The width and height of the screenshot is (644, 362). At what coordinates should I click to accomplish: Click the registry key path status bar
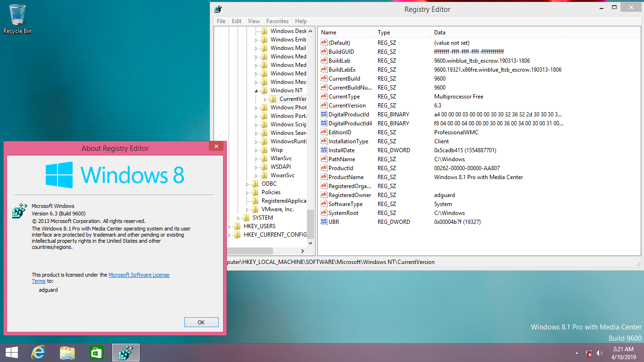coord(427,262)
